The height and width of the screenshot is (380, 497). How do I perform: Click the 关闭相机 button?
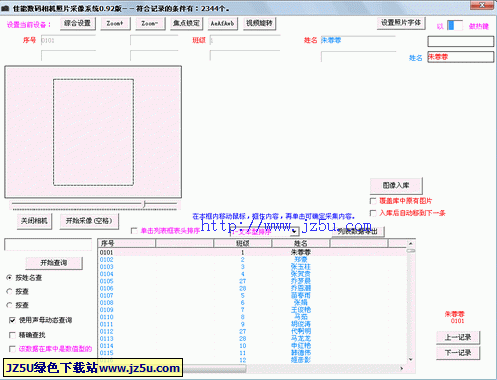click(x=34, y=221)
